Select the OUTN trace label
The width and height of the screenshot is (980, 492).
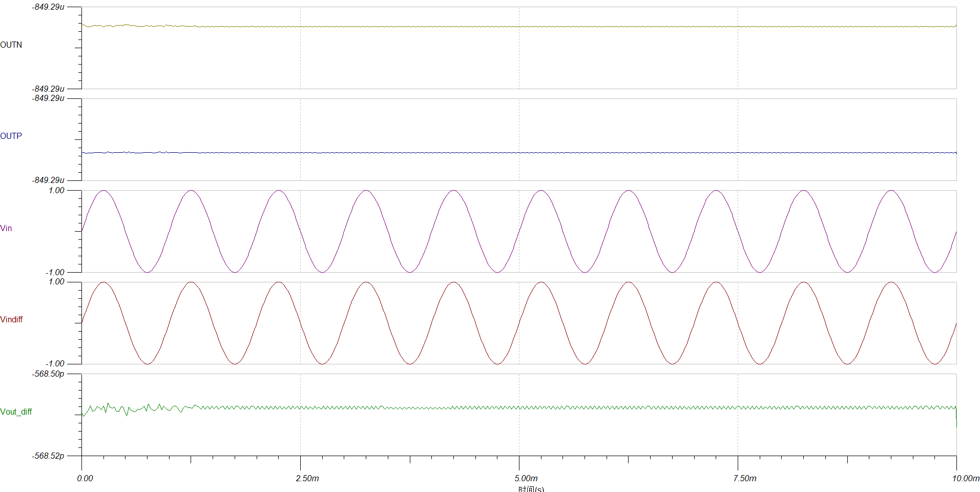click(x=11, y=45)
